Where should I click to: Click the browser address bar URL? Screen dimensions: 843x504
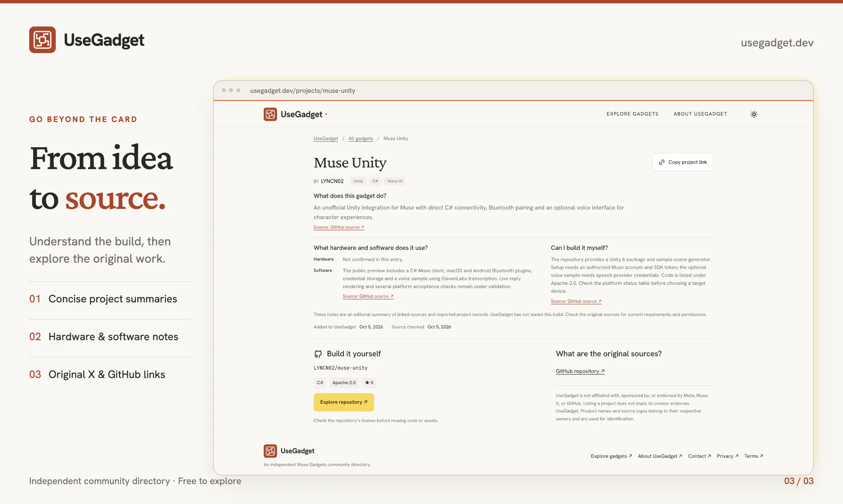303,90
